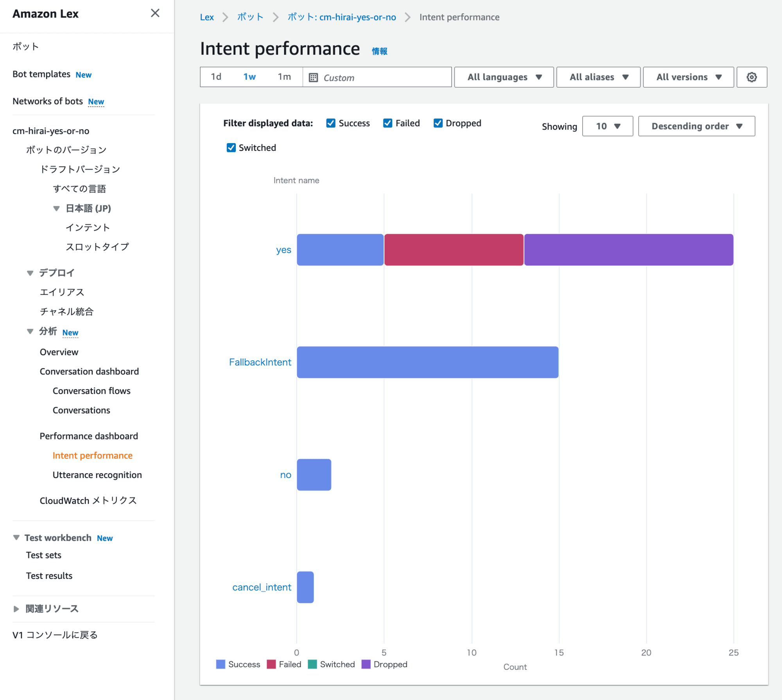Select the 1d time range
This screenshot has height=700, width=782.
(x=216, y=77)
